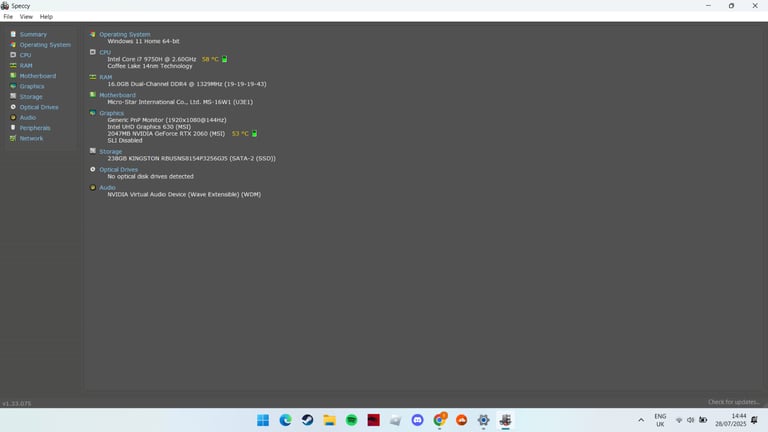This screenshot has height=432, width=768.
Task: Open the volume control in system tray
Action: [691, 420]
